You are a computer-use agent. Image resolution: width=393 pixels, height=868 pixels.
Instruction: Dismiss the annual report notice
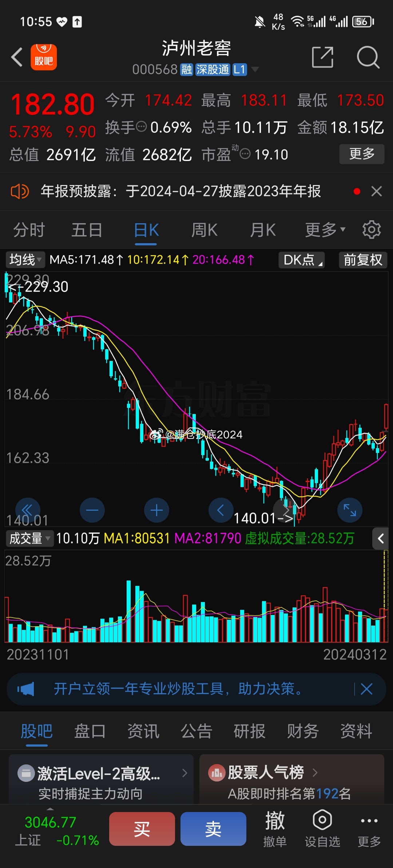click(377, 191)
